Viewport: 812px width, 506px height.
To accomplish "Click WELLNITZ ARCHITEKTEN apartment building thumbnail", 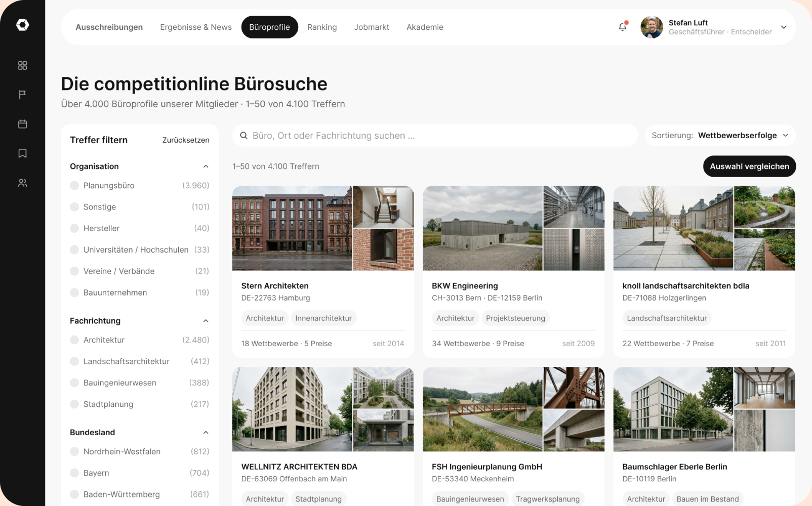I will [x=292, y=409].
